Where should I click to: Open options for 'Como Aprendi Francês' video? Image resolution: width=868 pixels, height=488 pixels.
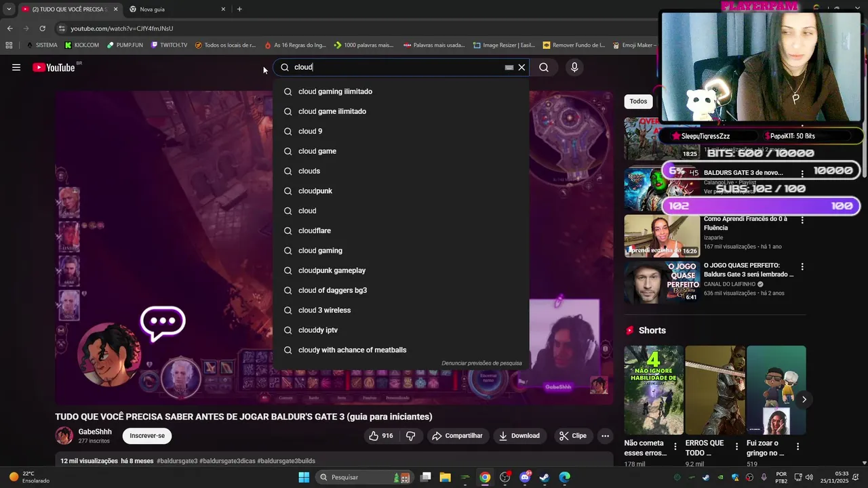(x=802, y=220)
